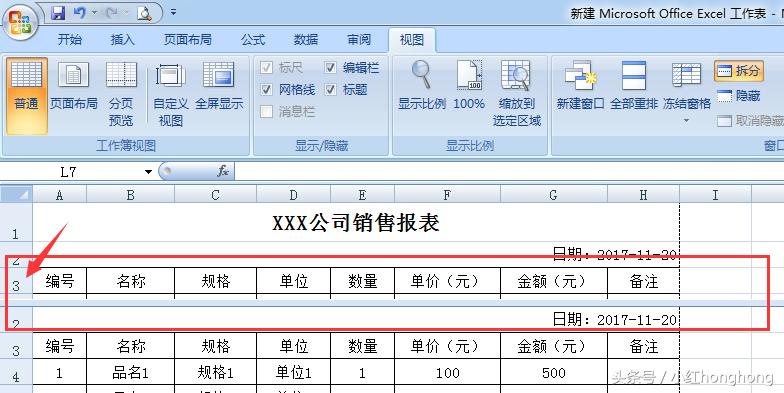784x393 pixels.
Task: Toggle the 消息栏 message bar checkbox
Action: point(267,112)
